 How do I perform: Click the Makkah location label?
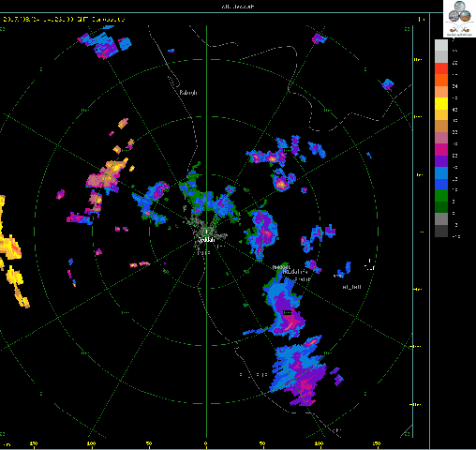coord(281,267)
